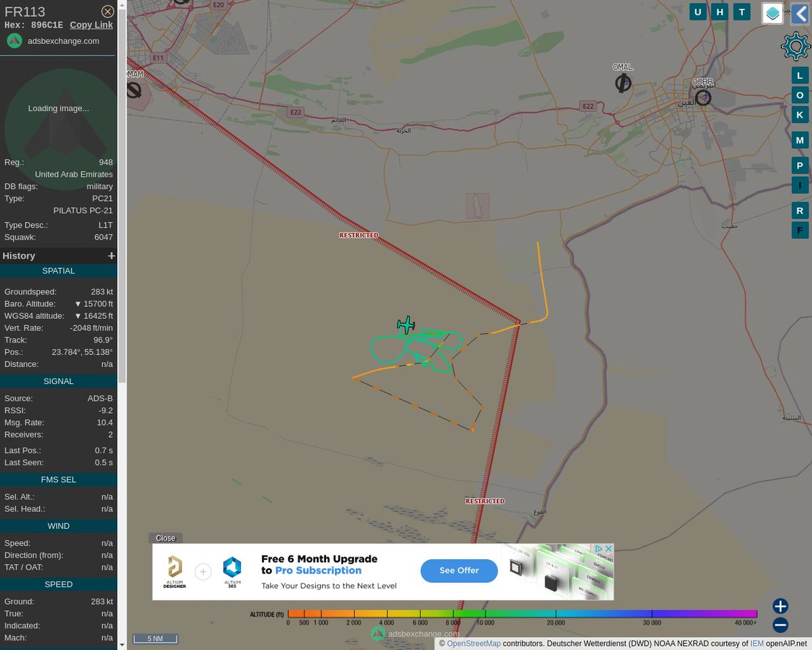Open the IEM attribution link
This screenshot has width=812, height=650.
[757, 643]
